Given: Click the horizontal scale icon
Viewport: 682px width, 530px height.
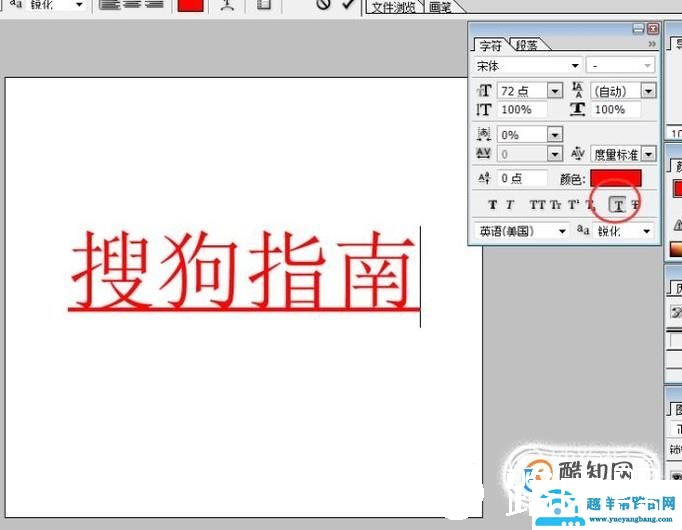Looking at the screenshot, I should [578, 109].
